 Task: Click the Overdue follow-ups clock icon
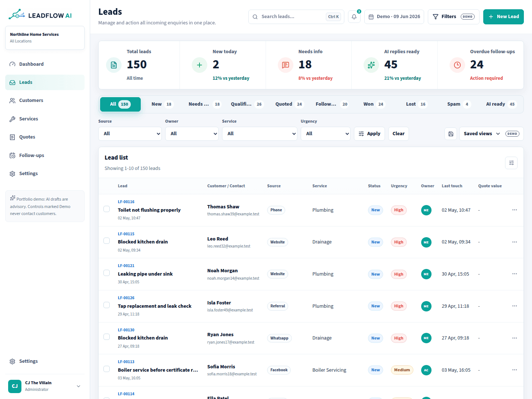point(457,65)
